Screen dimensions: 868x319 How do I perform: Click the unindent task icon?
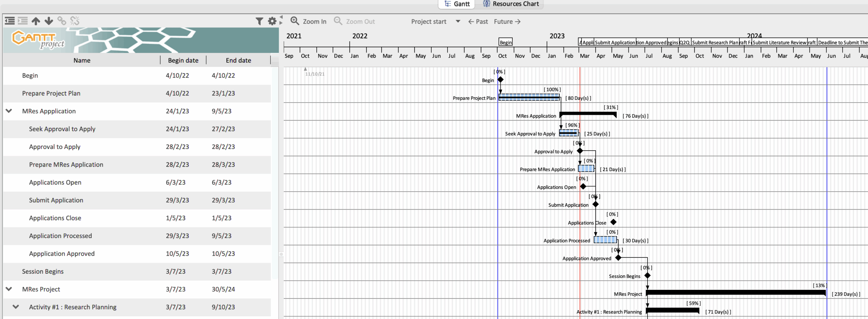coord(10,21)
